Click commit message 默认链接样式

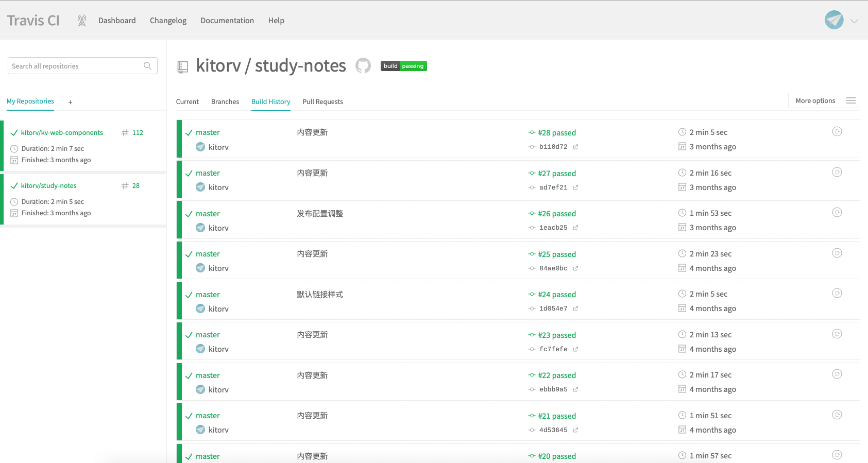pyautogui.click(x=320, y=294)
